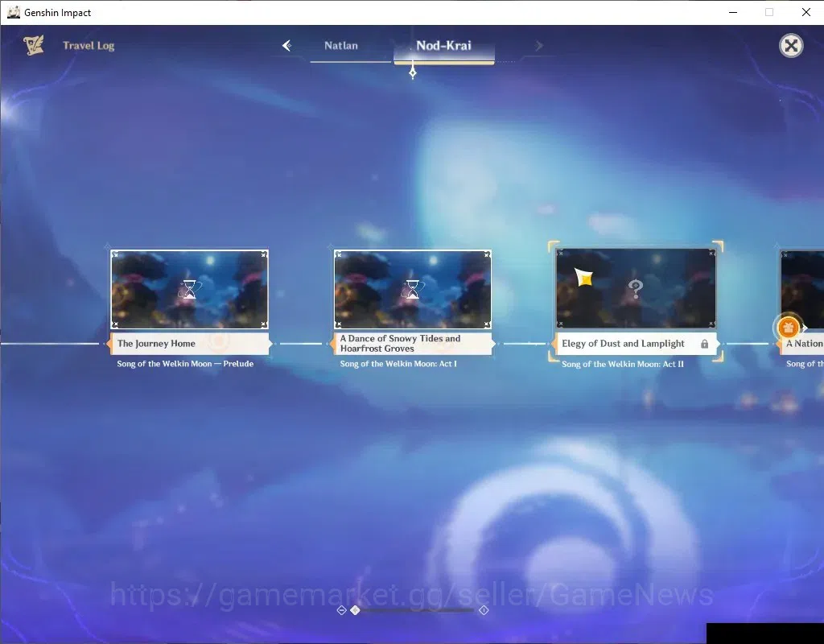The width and height of the screenshot is (824, 644).
Task: Click the Genshin Impact title bar app icon
Action: [13, 12]
